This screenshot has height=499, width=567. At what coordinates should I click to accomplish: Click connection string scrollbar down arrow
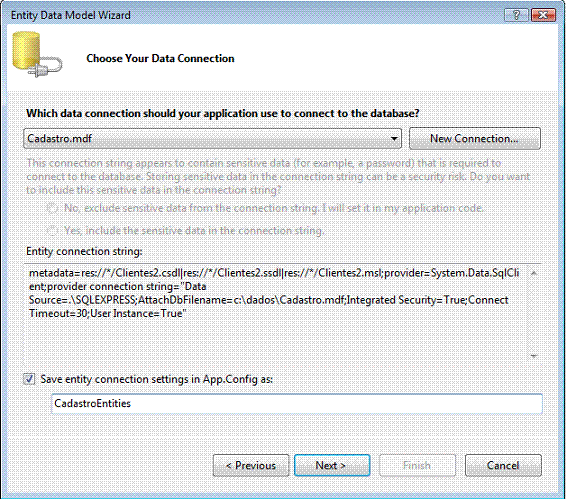click(x=534, y=356)
